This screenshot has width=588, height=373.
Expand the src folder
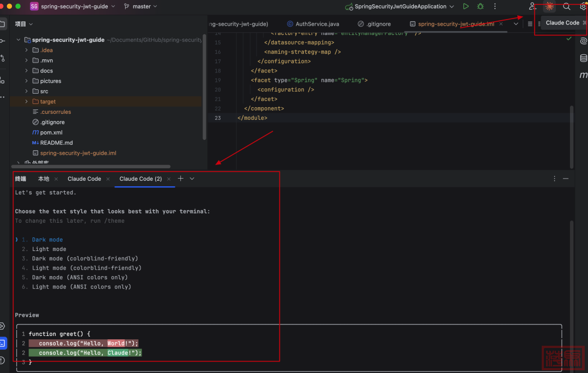26,91
